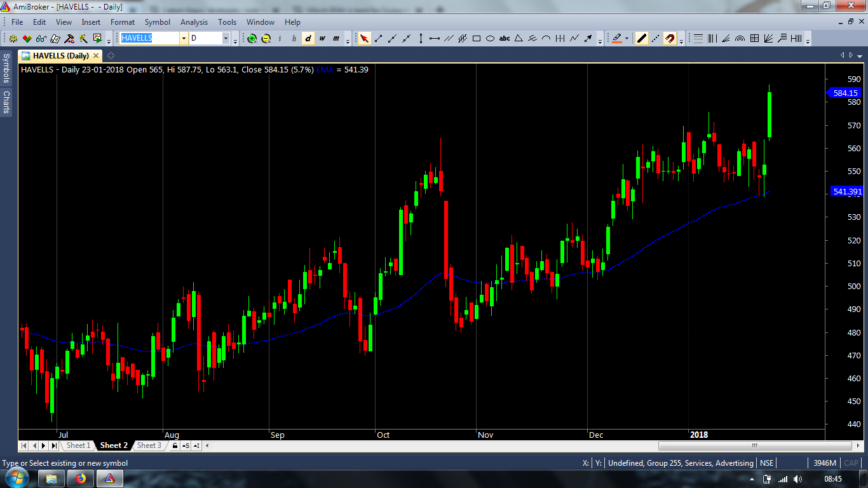Select the arrow drawing tool
Viewport: 868px width, 488px height.
pyautogui.click(x=588, y=38)
